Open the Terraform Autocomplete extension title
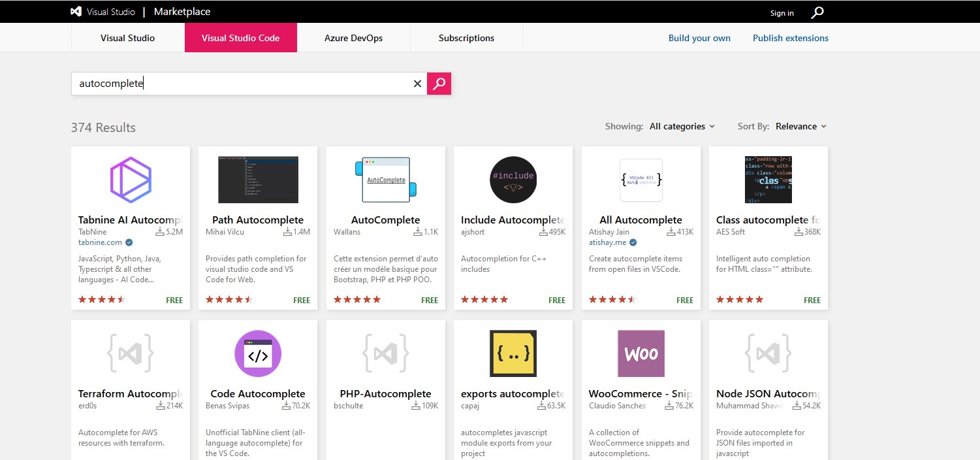 (131, 394)
